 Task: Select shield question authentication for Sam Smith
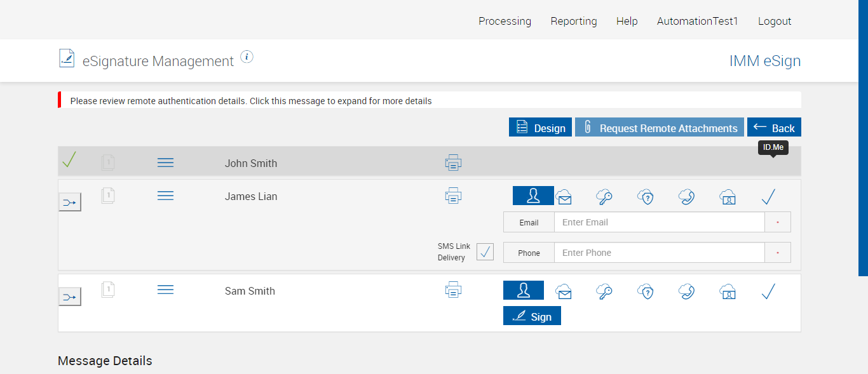coord(645,291)
